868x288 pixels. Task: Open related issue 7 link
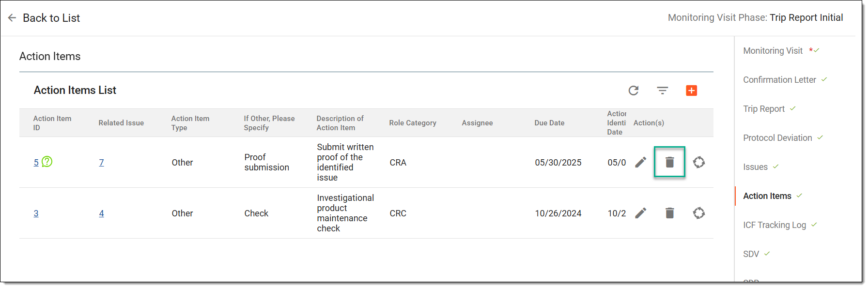[102, 163]
